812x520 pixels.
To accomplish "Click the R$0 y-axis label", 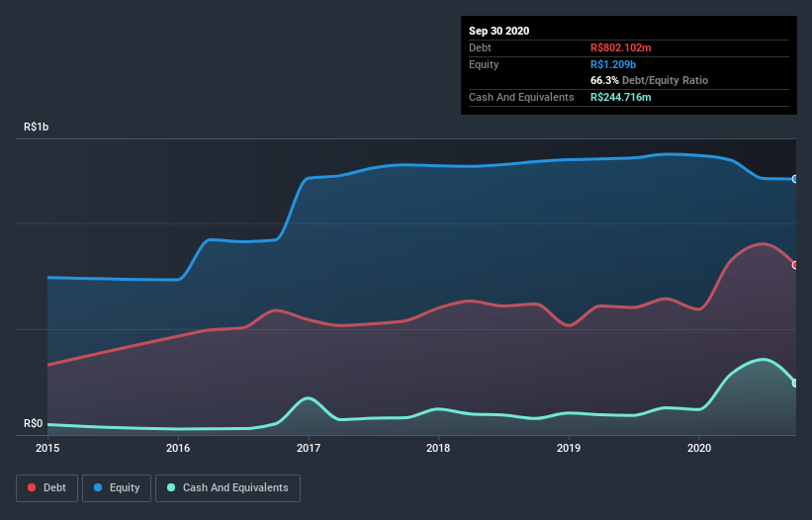I will point(34,424).
